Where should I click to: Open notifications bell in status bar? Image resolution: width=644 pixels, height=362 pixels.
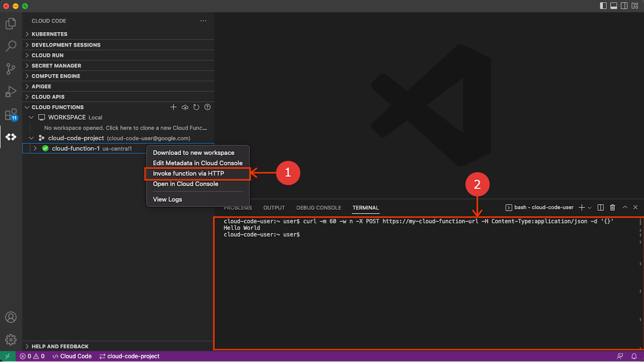635,356
